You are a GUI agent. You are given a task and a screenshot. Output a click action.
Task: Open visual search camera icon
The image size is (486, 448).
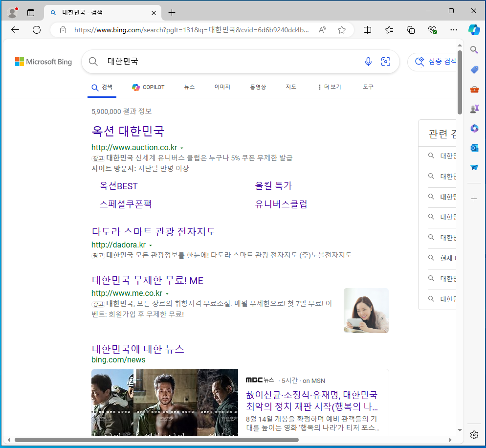(x=386, y=62)
